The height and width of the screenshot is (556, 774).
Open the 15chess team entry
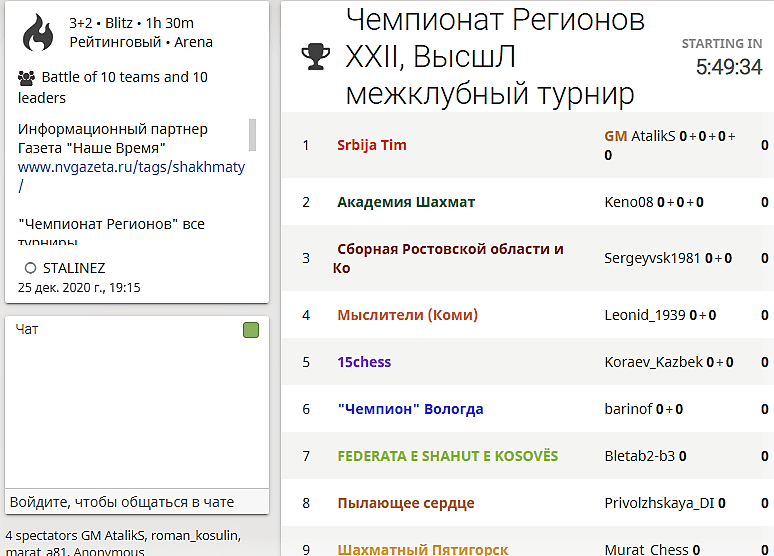pos(364,362)
